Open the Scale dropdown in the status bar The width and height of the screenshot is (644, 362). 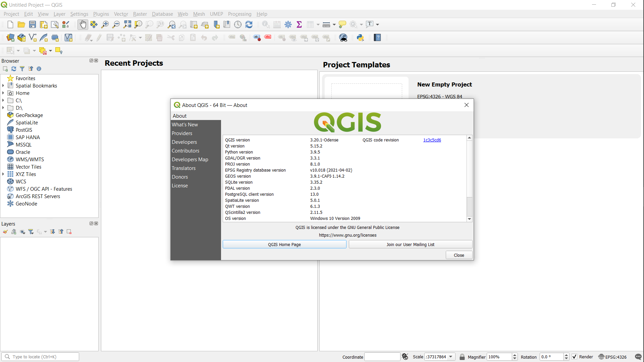click(x=450, y=357)
